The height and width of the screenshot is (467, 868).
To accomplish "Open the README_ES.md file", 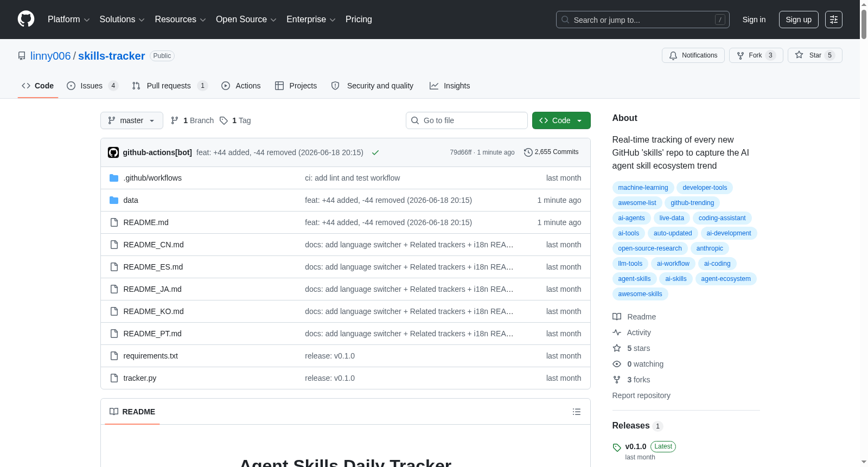I will coord(153,267).
